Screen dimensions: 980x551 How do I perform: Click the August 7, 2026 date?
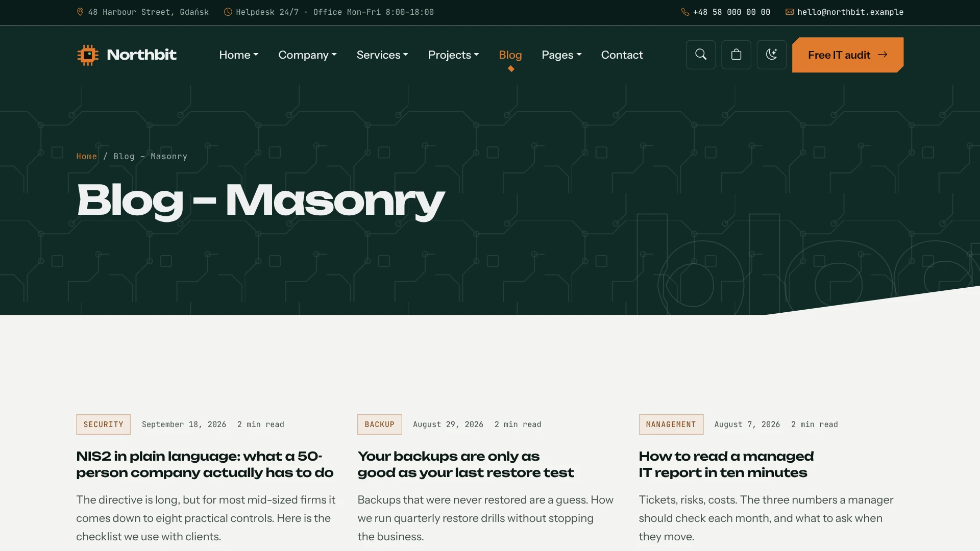click(747, 424)
